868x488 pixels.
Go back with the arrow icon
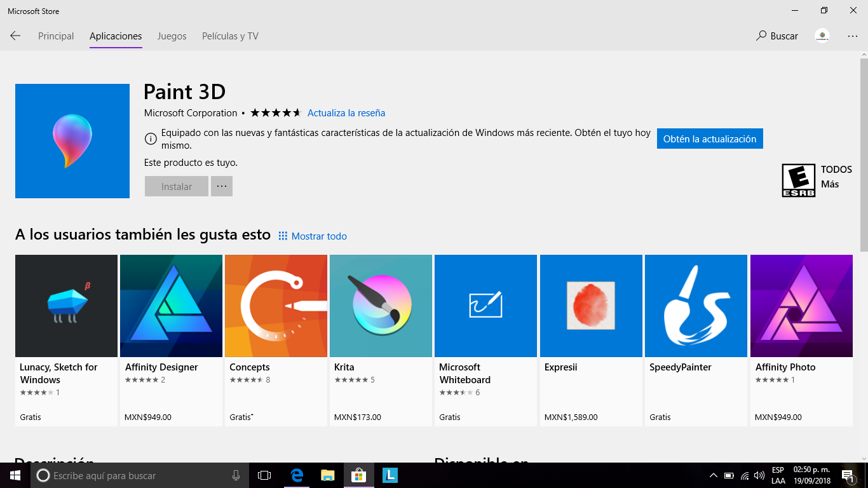click(15, 36)
